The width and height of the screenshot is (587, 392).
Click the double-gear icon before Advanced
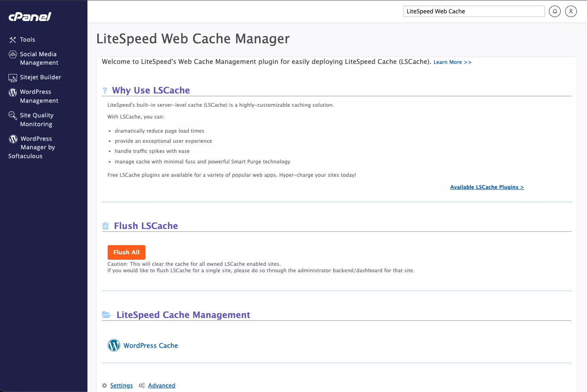141,385
